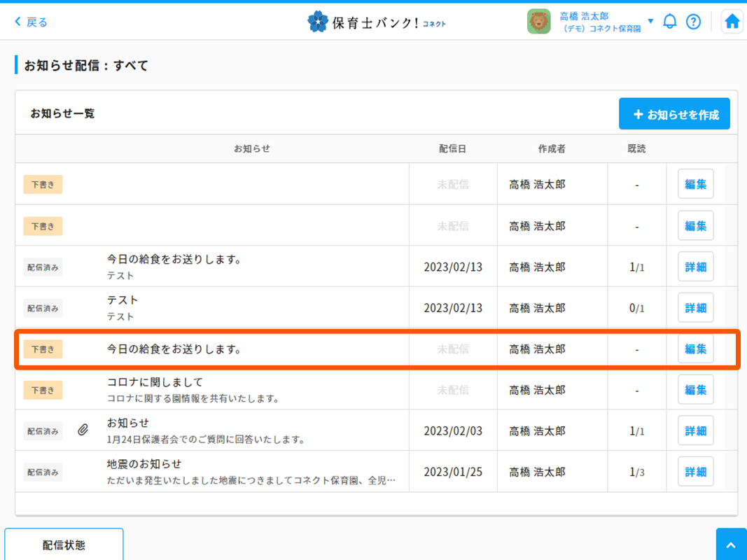Screen dimensions: 747x560
Task: Edit the コロナに関しまして draft
Action: pos(695,390)
